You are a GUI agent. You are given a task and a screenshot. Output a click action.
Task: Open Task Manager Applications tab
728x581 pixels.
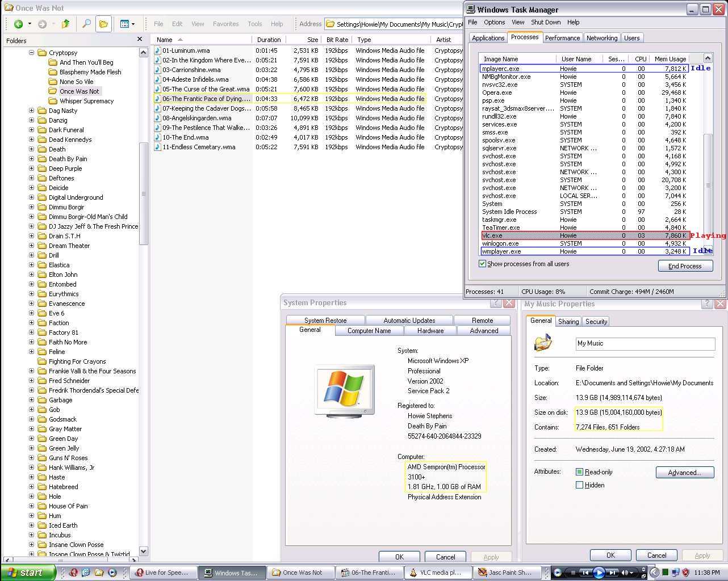point(488,38)
